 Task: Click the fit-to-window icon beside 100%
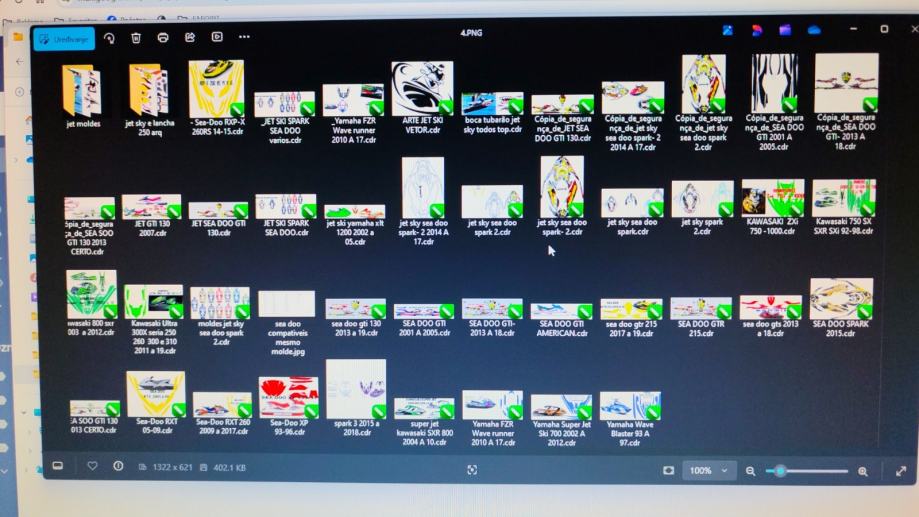(668, 471)
